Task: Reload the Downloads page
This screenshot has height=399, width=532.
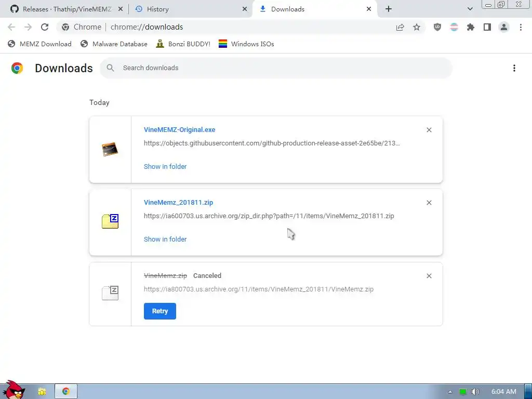Action: click(x=45, y=27)
